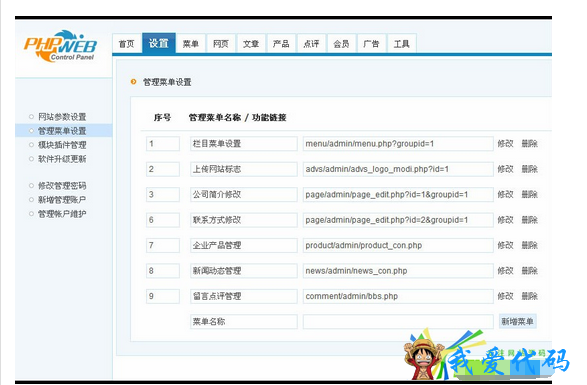This screenshot has width=587, height=385.
Task: Click the 新增菜单 button
Action: click(517, 322)
